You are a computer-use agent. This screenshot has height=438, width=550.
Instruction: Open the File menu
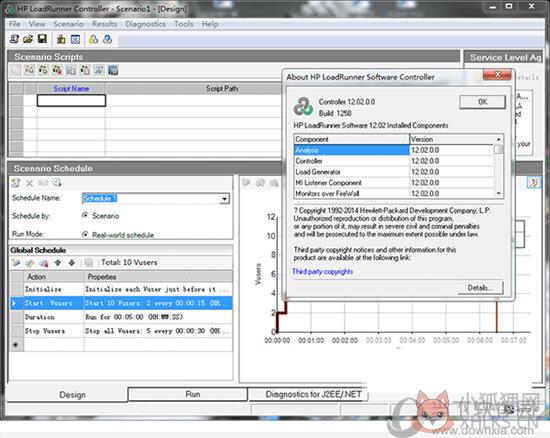pos(15,24)
